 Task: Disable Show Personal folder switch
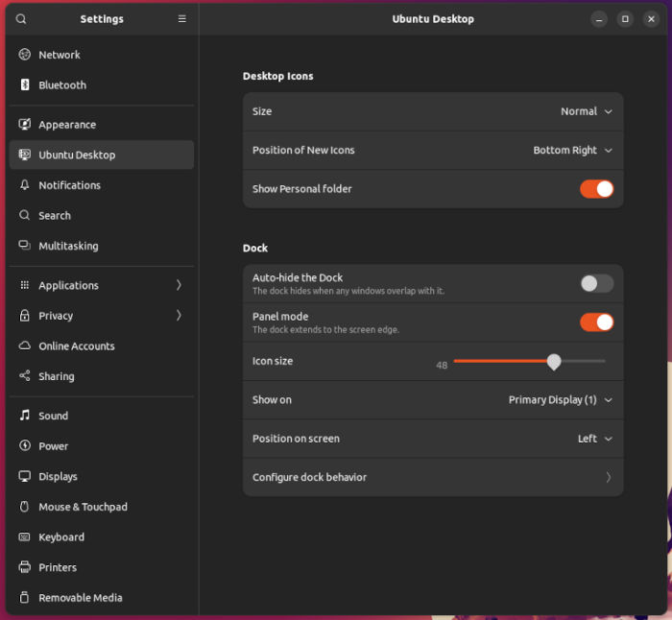tap(596, 189)
